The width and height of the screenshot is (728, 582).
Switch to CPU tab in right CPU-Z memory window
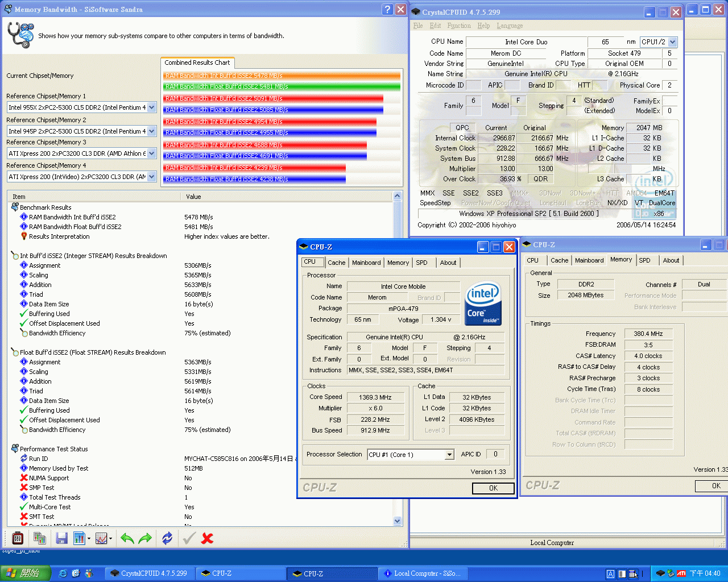532,260
